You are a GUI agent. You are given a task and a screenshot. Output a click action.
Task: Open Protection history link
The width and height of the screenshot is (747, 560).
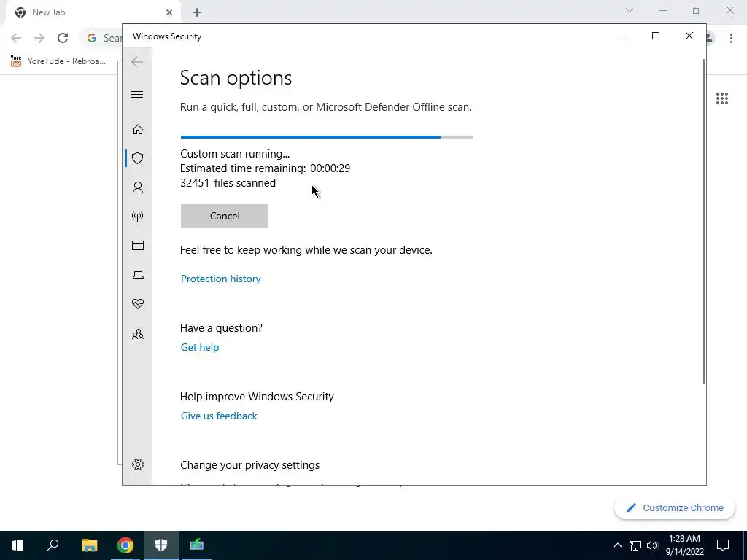tap(220, 279)
